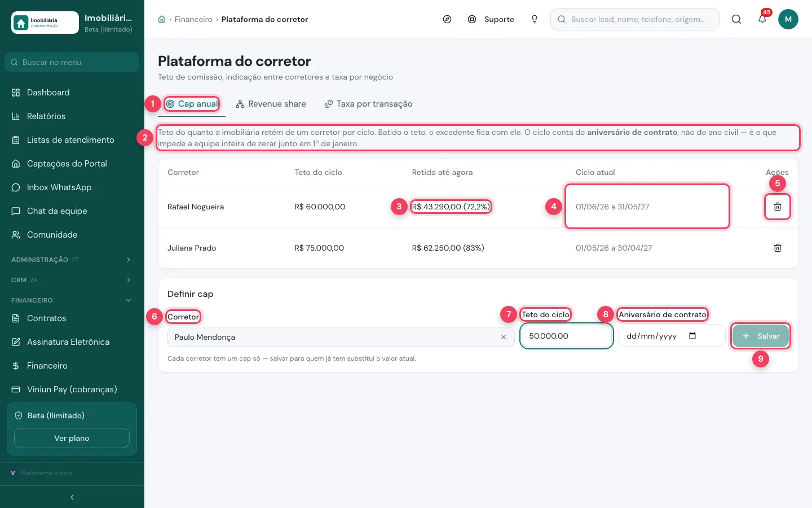Image resolution: width=812 pixels, height=508 pixels.
Task: Open Financeiro sidebar item with dollar icon
Action: [72, 366]
